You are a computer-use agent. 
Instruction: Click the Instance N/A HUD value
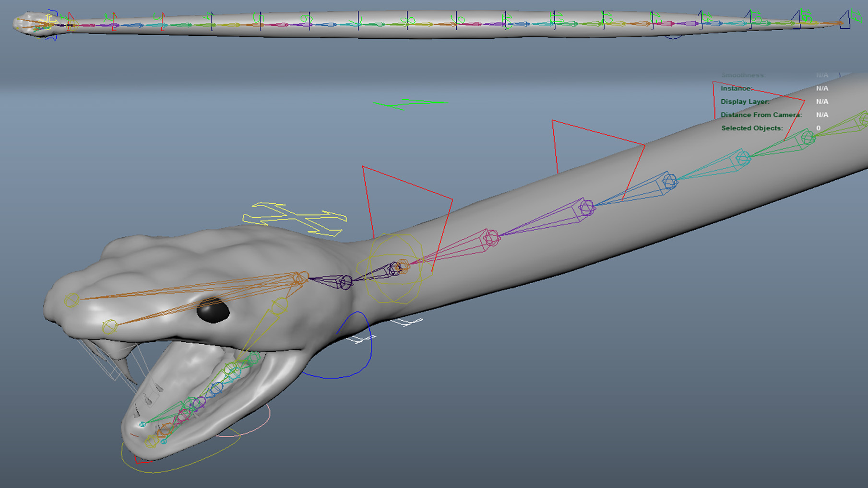point(822,88)
